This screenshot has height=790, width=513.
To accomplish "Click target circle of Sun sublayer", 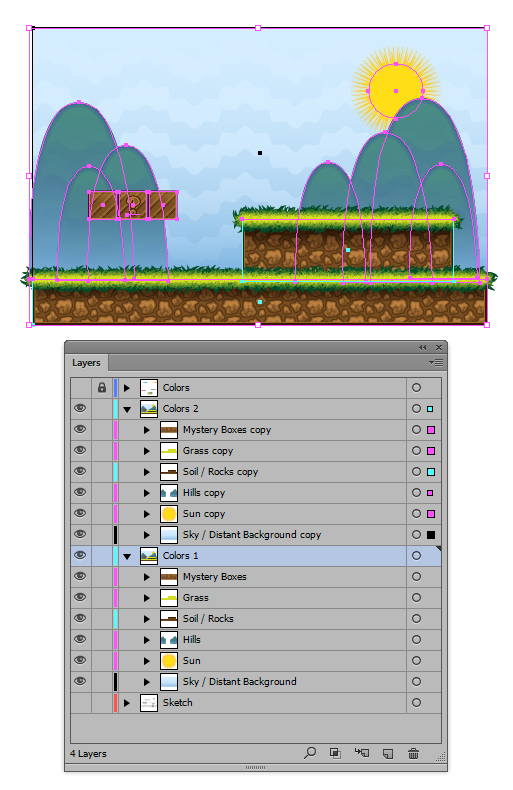I will click(x=416, y=661).
